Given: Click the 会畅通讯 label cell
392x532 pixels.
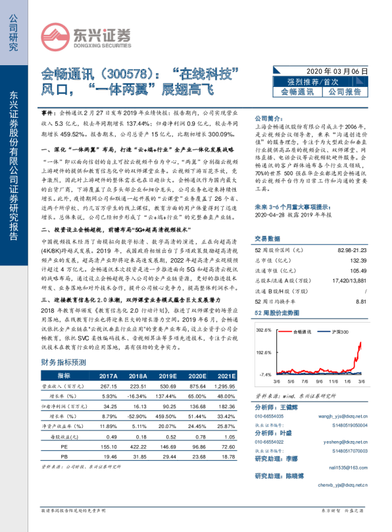Looking at the screenshot, I should [297, 92].
